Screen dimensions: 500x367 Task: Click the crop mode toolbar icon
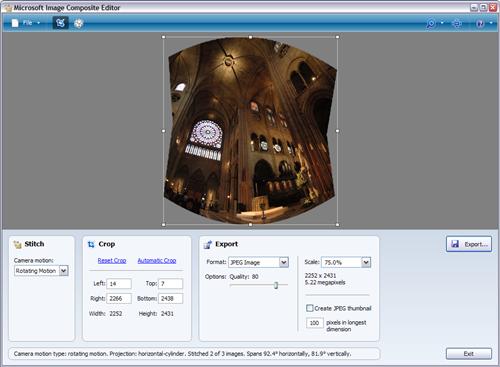tap(60, 23)
